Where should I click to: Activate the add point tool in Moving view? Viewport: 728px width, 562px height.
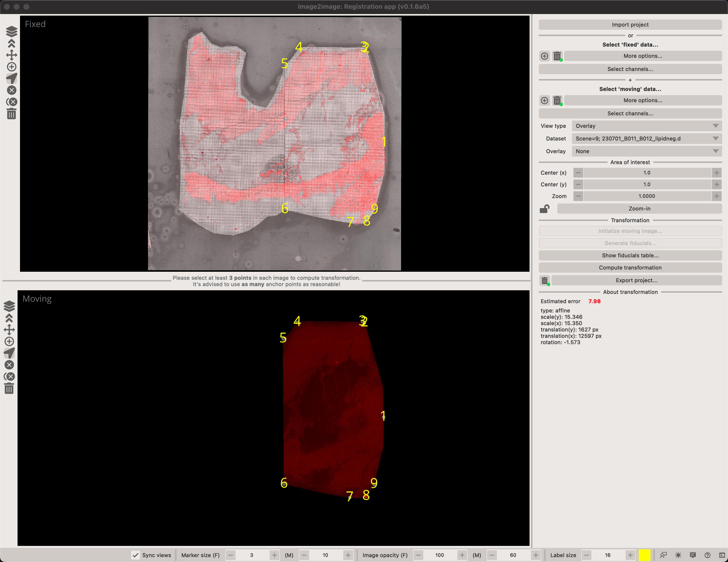pos(9,341)
